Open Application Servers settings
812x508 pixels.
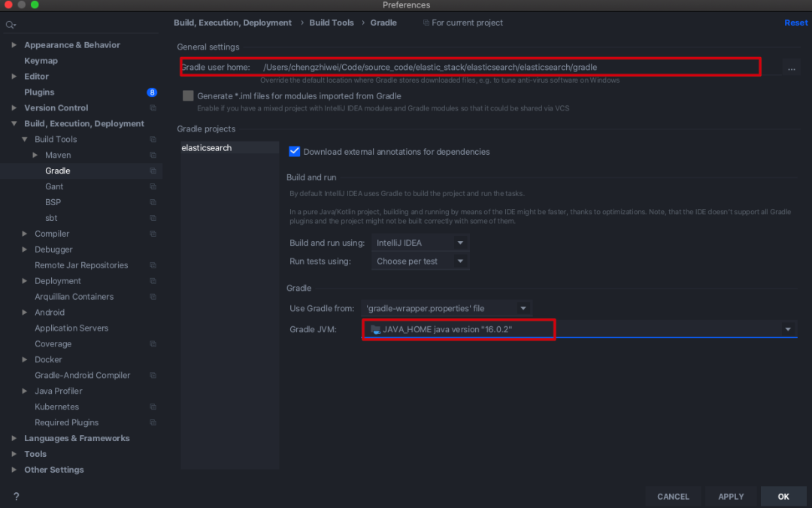coord(71,328)
